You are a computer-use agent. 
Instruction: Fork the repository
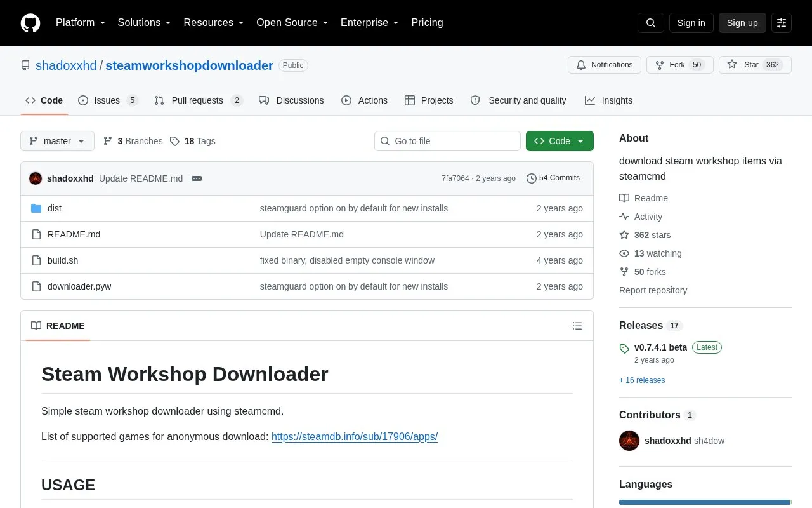point(680,65)
